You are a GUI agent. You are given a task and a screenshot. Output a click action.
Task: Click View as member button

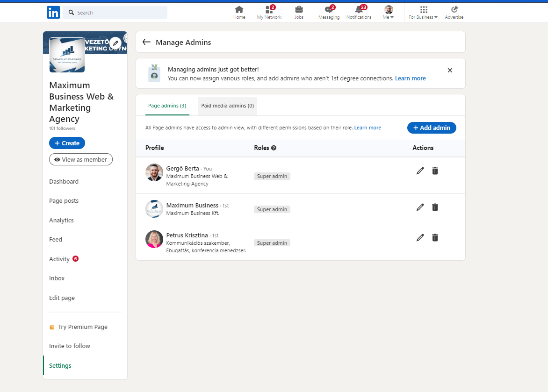(x=81, y=159)
